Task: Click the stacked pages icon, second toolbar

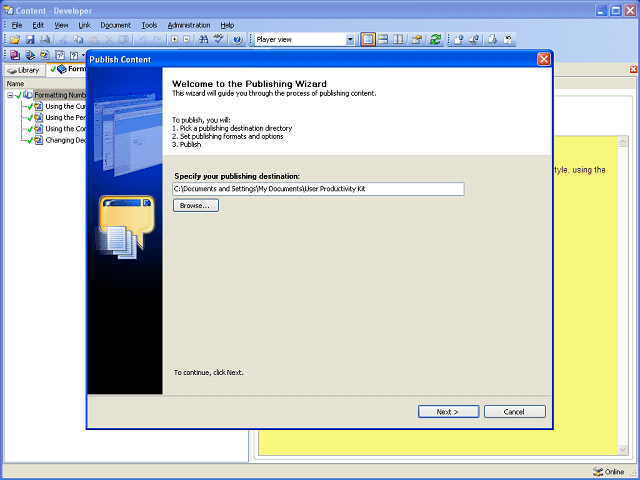Action: coord(30,55)
